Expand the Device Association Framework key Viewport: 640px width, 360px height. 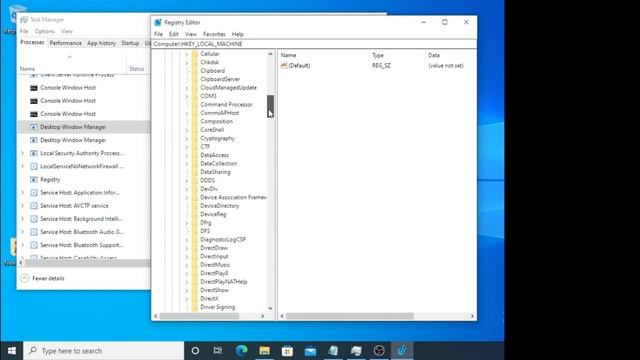coord(187,198)
